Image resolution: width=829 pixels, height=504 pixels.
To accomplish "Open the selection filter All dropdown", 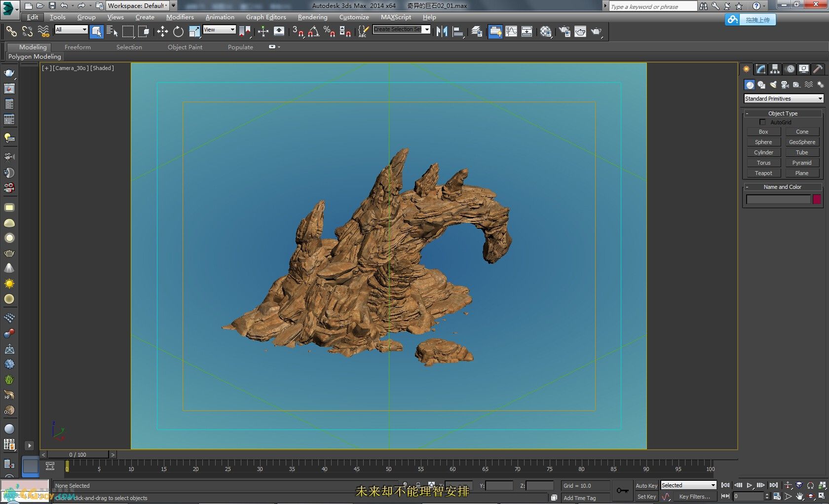I will 71,30.
